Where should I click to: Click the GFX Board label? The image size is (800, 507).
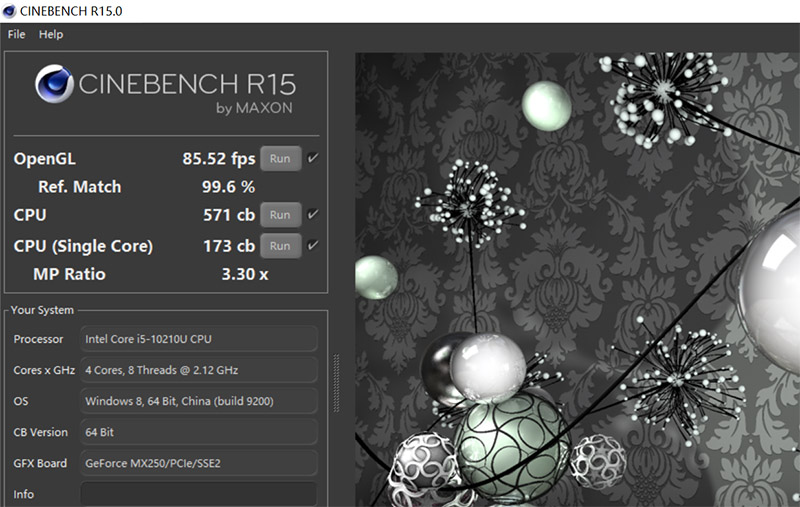point(40,463)
